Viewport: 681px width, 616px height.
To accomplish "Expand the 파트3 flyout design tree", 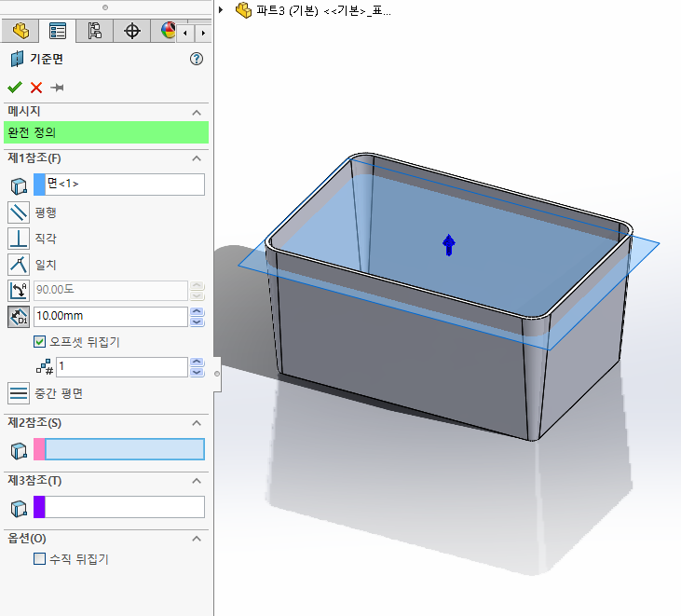I will [x=221, y=9].
